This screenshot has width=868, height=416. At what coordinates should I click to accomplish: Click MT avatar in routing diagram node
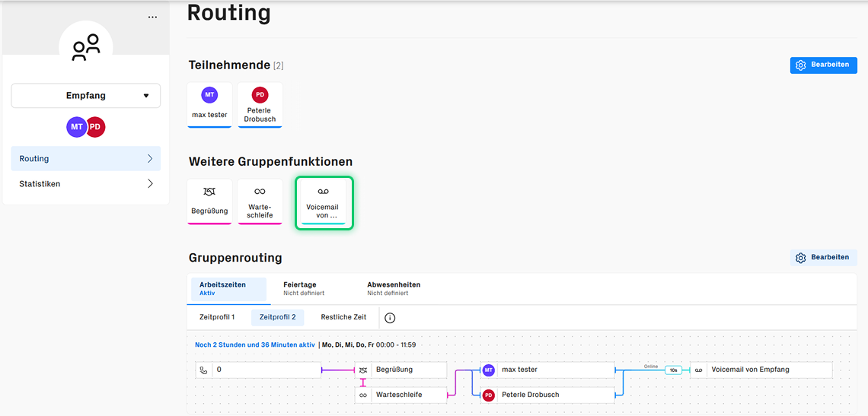point(488,370)
